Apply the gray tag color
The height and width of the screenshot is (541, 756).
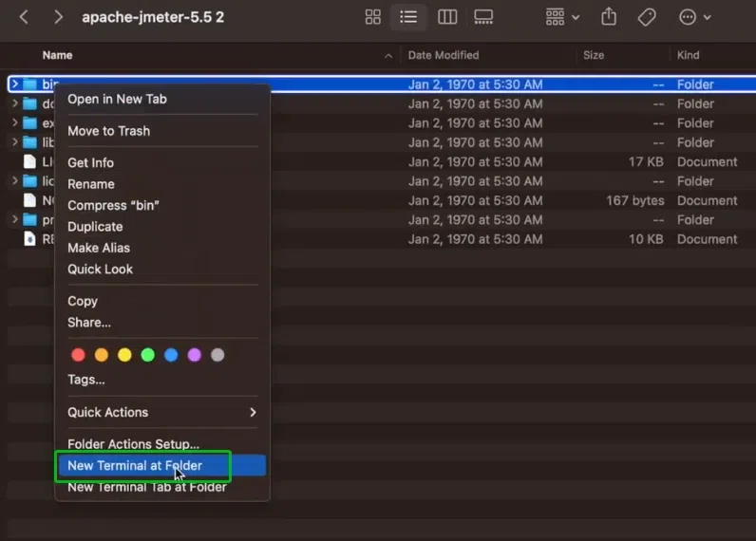[x=217, y=355]
